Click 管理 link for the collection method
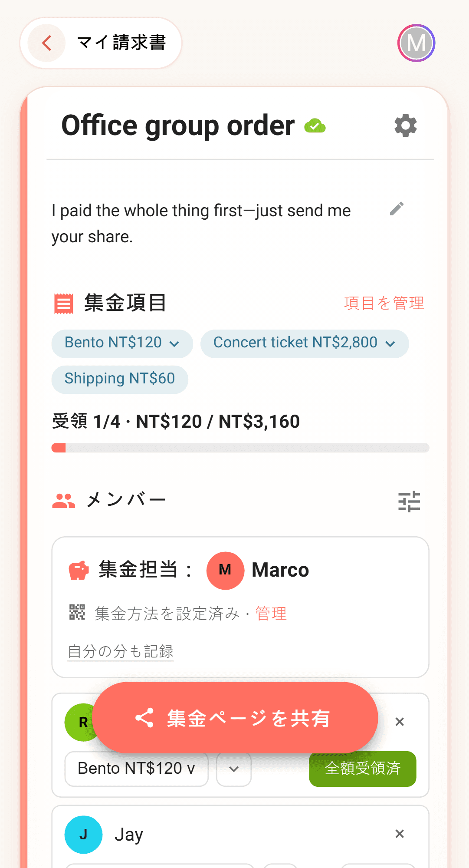Image resolution: width=469 pixels, height=868 pixels. pos(271,614)
